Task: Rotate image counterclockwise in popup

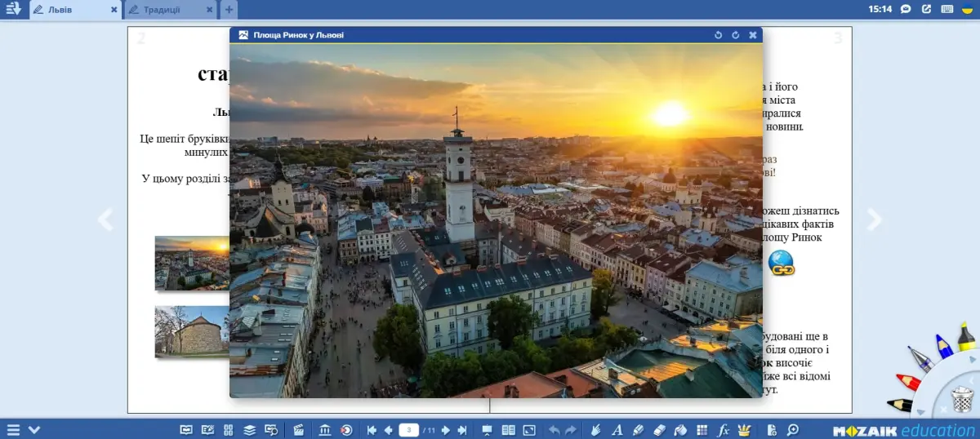Action: click(719, 35)
